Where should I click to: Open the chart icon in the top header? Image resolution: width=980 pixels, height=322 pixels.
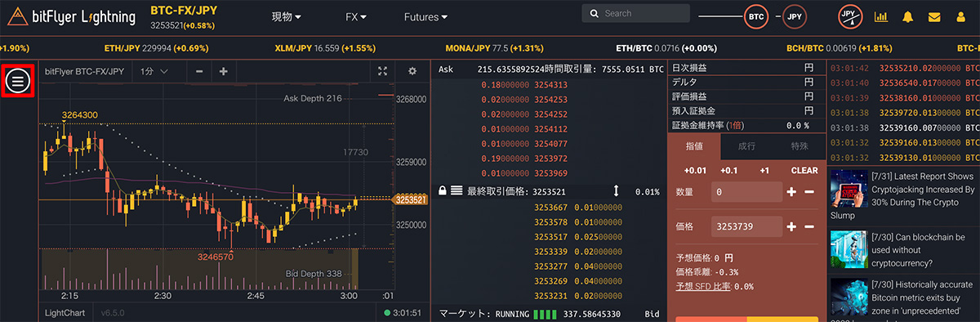[881, 16]
